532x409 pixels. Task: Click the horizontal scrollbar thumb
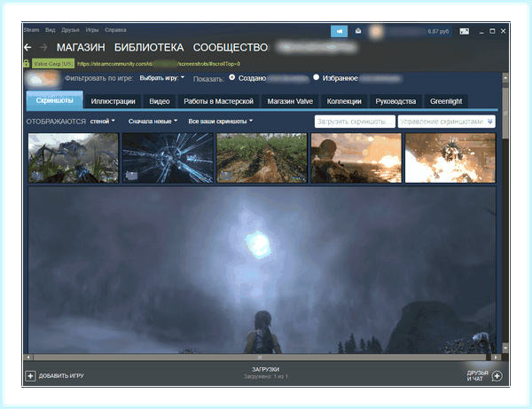[260, 357]
